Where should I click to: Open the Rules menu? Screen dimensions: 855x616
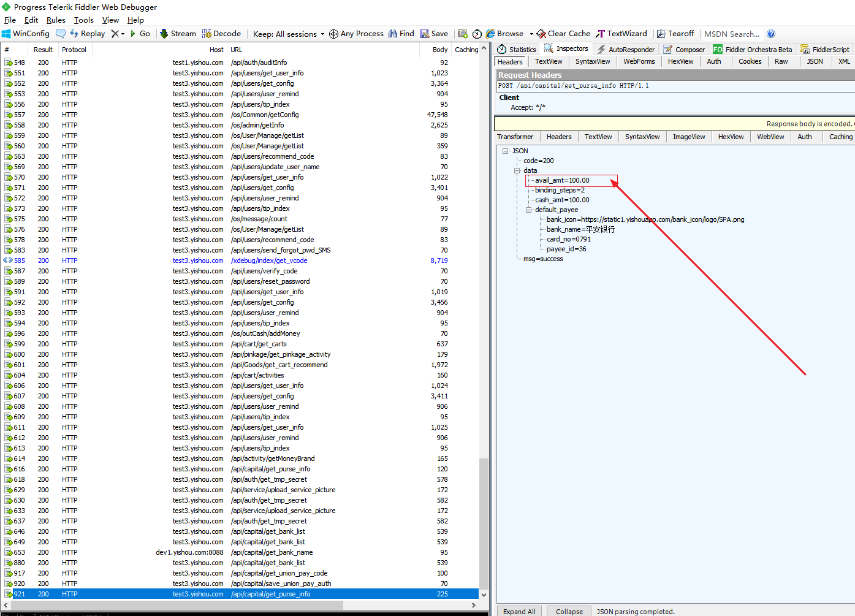pos(56,20)
